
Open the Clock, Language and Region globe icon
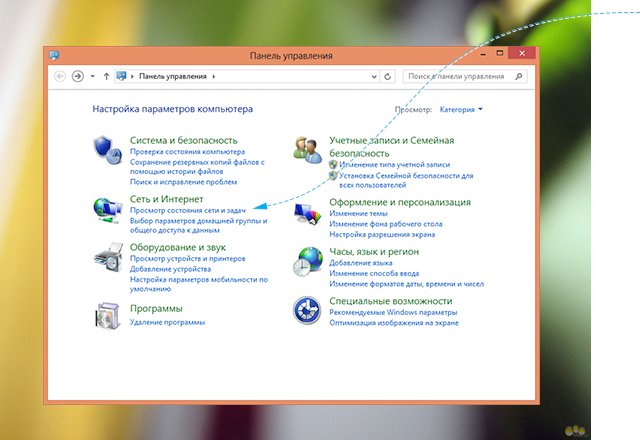pos(308,262)
